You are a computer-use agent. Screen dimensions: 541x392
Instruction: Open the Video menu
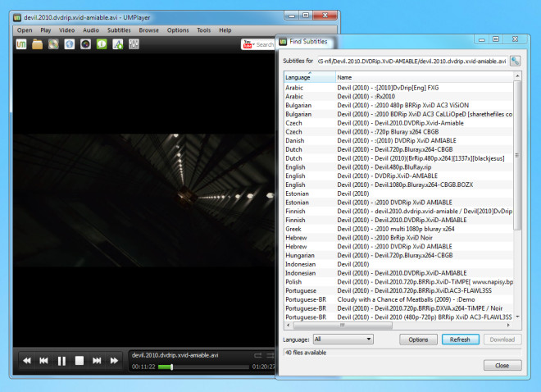tap(66, 30)
